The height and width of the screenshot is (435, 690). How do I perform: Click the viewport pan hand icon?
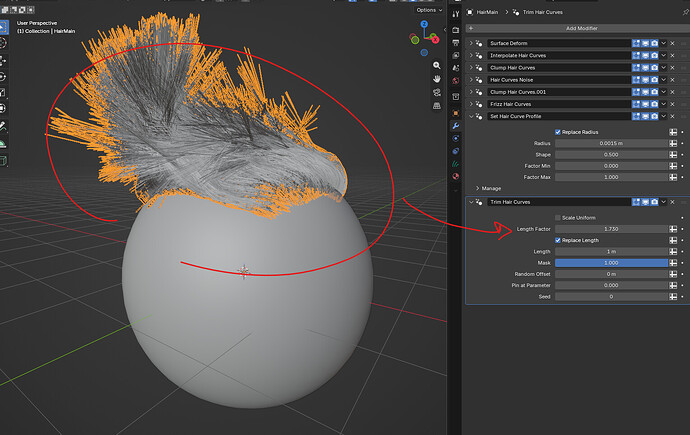coord(437,79)
